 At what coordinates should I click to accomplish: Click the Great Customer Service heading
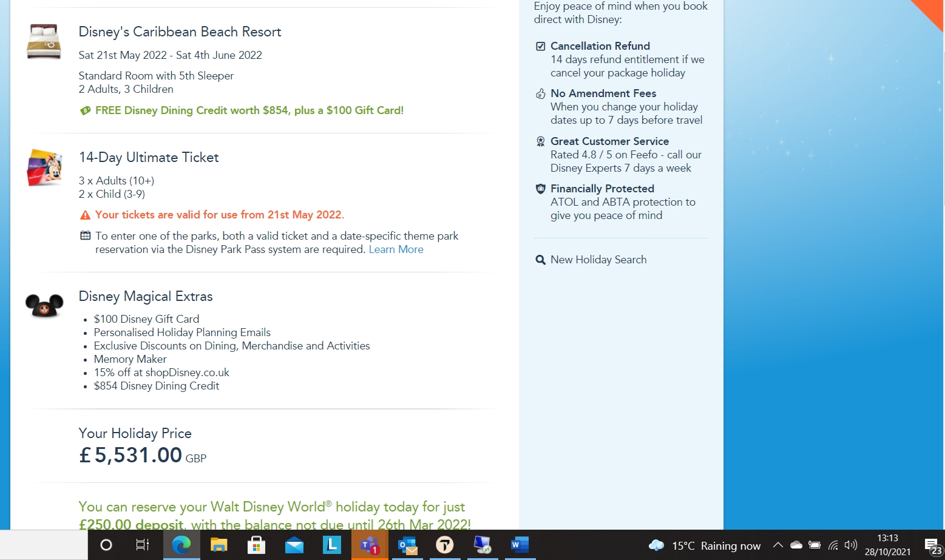tap(609, 141)
